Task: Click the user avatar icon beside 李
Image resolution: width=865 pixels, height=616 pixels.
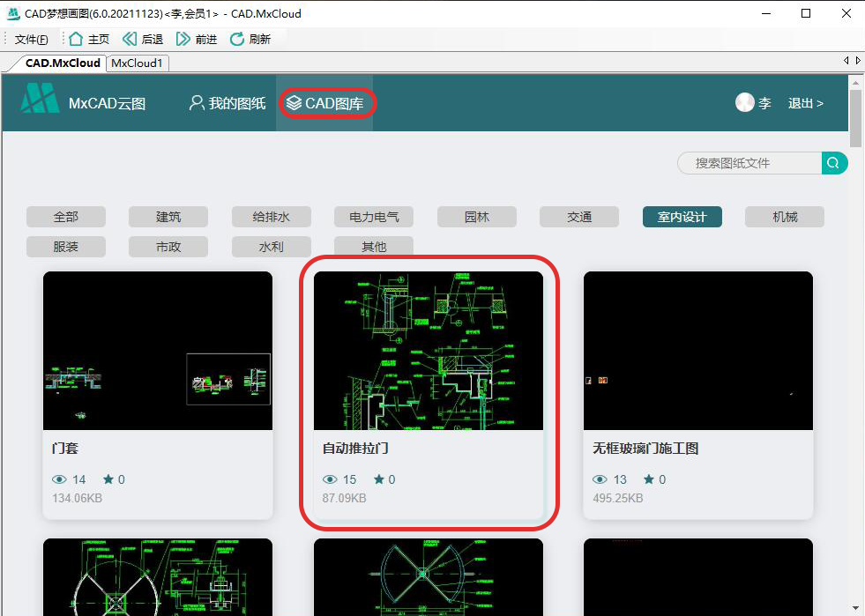Action: point(745,102)
